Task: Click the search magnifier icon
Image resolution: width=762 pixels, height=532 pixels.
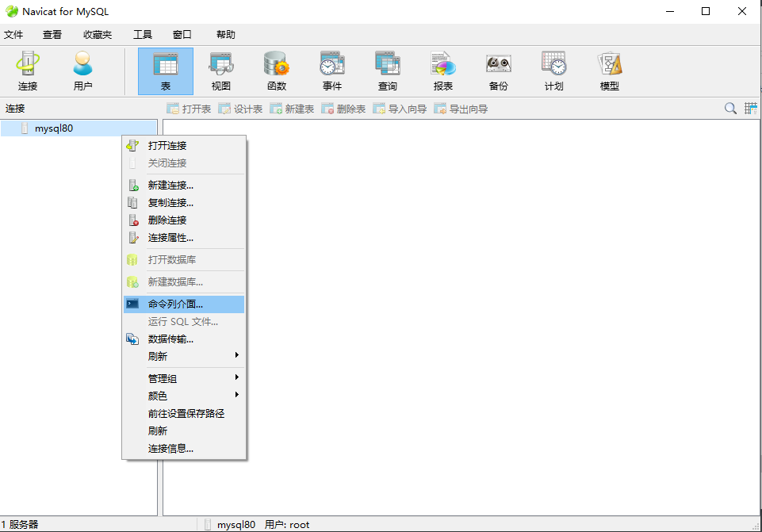Action: 730,109
